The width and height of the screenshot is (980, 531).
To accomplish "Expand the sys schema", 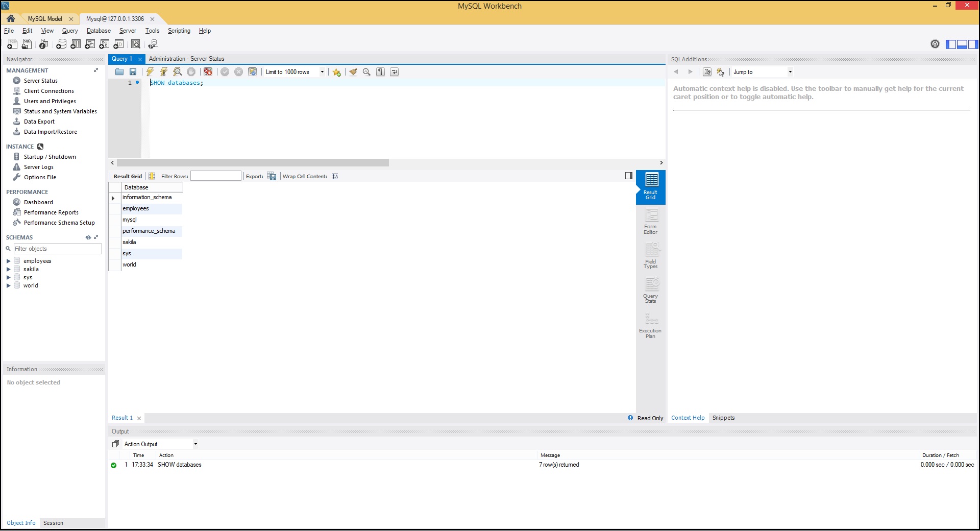I will (8, 277).
